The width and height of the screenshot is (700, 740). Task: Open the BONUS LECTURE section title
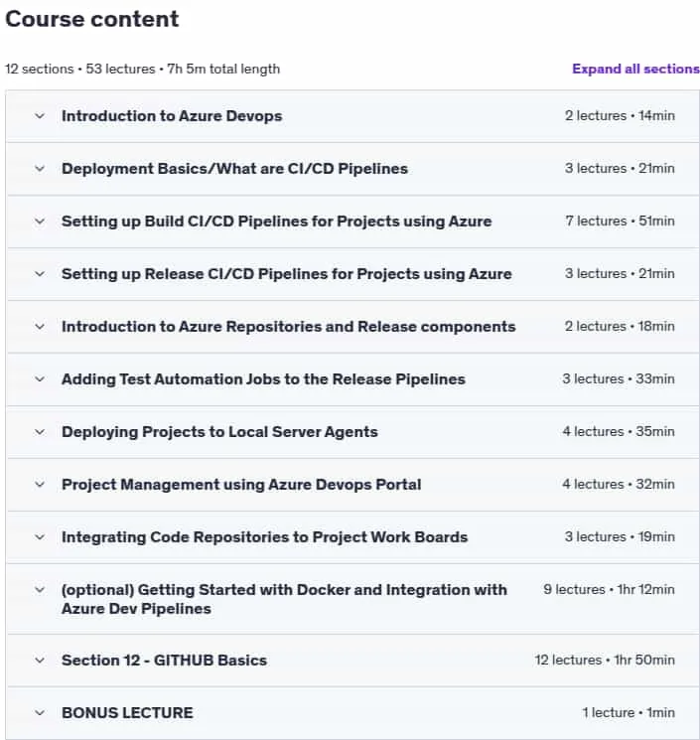tap(127, 712)
